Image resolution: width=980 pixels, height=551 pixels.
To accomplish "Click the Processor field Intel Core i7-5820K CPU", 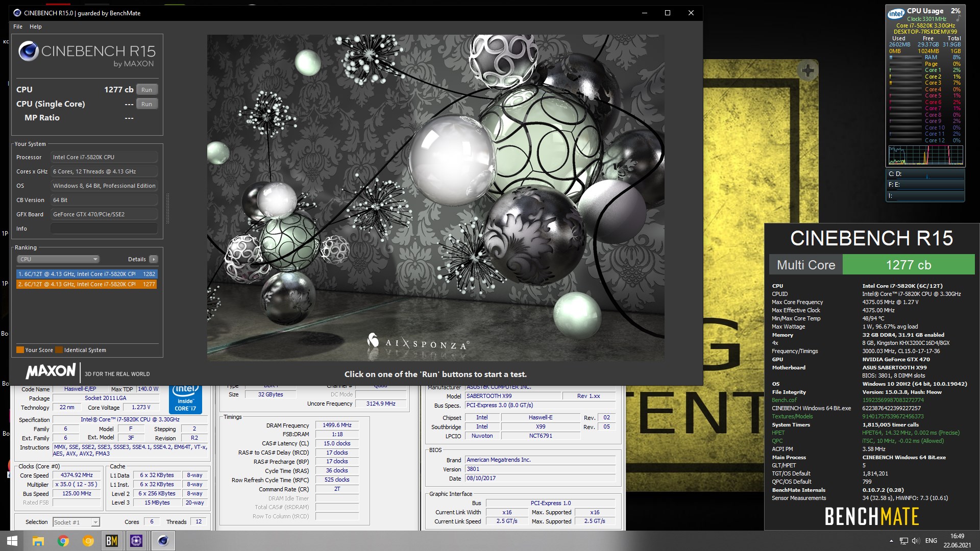I will 104,157.
